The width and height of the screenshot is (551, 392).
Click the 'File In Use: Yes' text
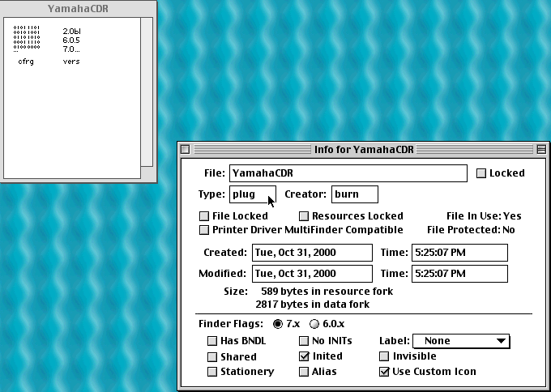tap(484, 216)
